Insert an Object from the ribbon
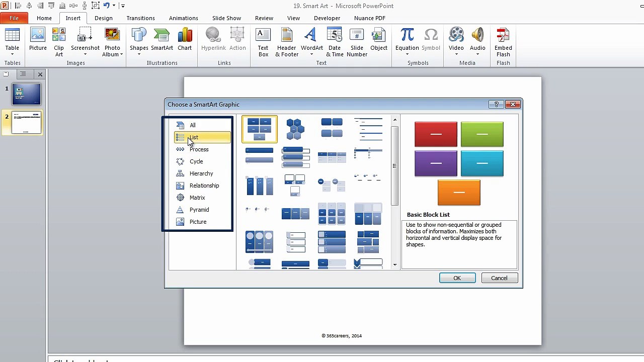644x362 pixels. pos(379,36)
